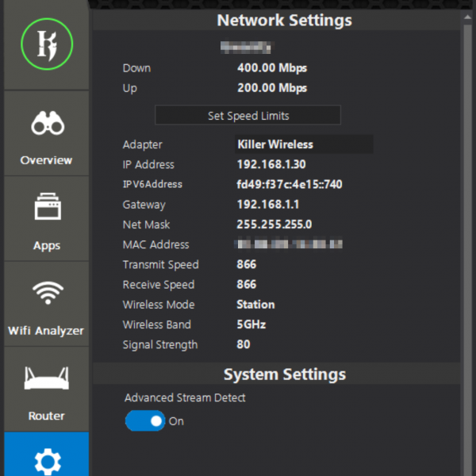Click the Network Settings section header
476x476 pixels.
(284, 20)
